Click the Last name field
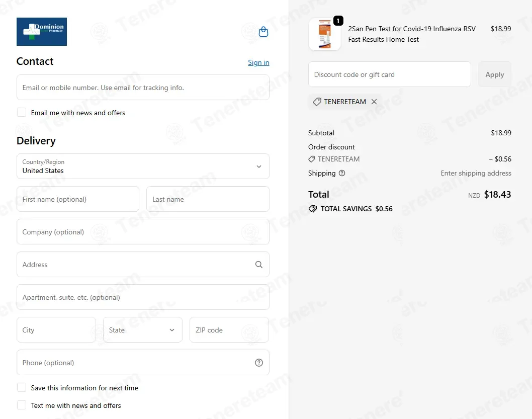Image resolution: width=532 pixels, height=419 pixels. (x=208, y=199)
